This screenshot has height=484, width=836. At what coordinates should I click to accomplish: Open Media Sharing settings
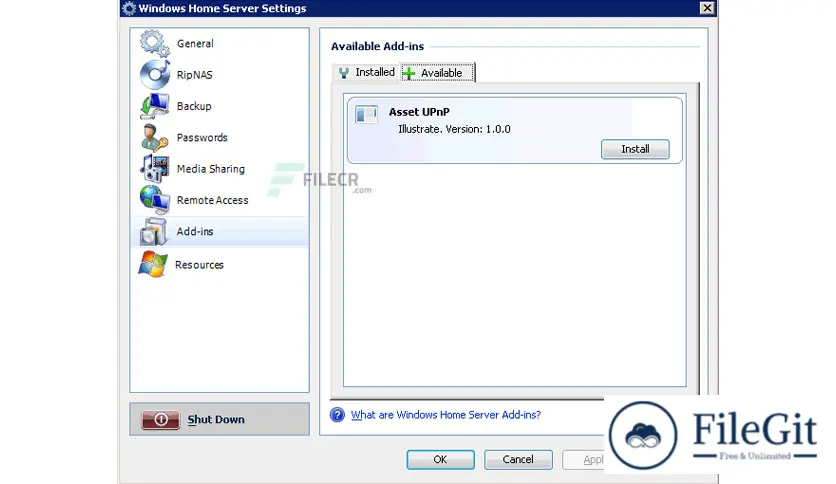(219, 169)
